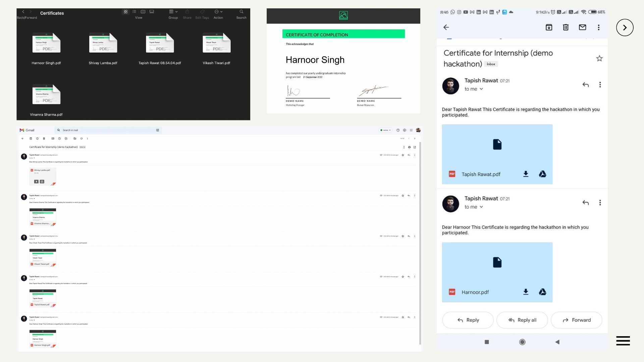Open the hamburger menu at bottom right

[623, 341]
